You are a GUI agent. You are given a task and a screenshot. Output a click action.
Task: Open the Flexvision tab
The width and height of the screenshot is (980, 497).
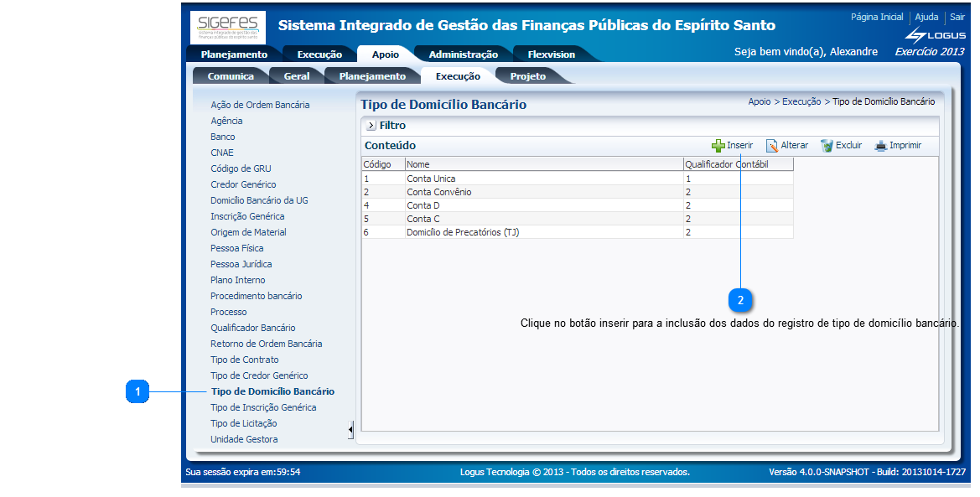tap(551, 54)
